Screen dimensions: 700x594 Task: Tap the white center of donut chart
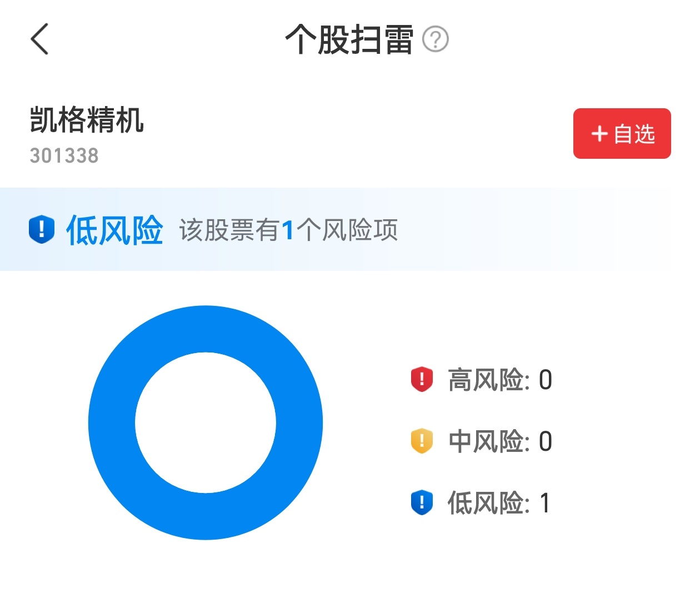click(x=206, y=422)
